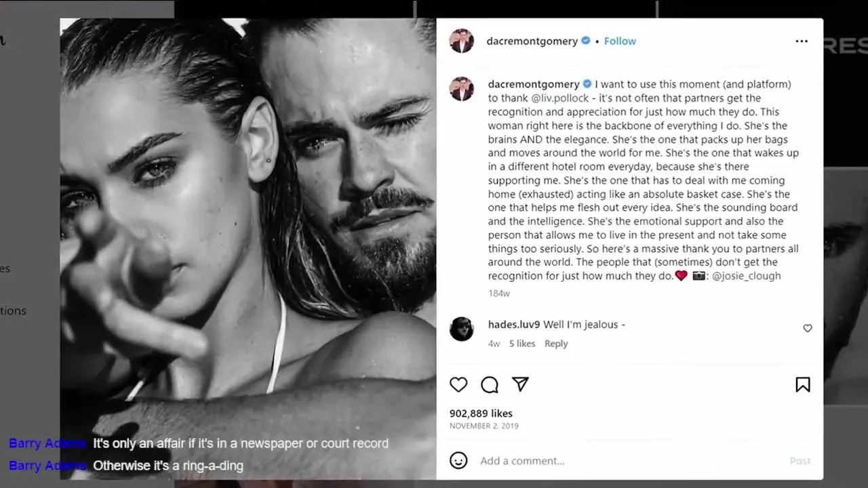Open the emoji picker smiley icon
The image size is (868, 488).
click(459, 460)
